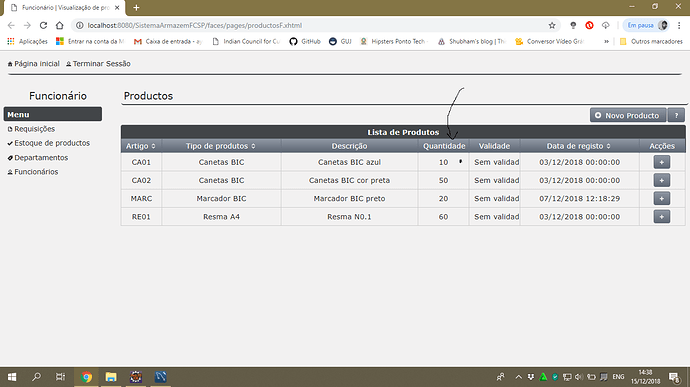Screen dimensions: 690x387
Task: Expand the hidden bookmarks chevron
Action: [x=606, y=41]
